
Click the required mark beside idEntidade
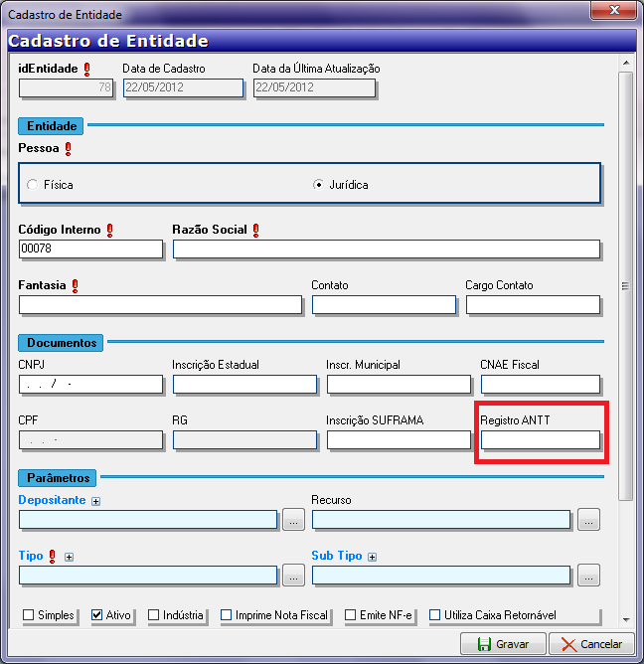pos(86,70)
